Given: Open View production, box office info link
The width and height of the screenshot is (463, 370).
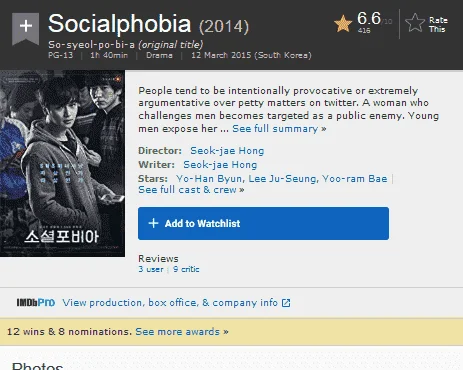Looking at the screenshot, I should (170, 303).
